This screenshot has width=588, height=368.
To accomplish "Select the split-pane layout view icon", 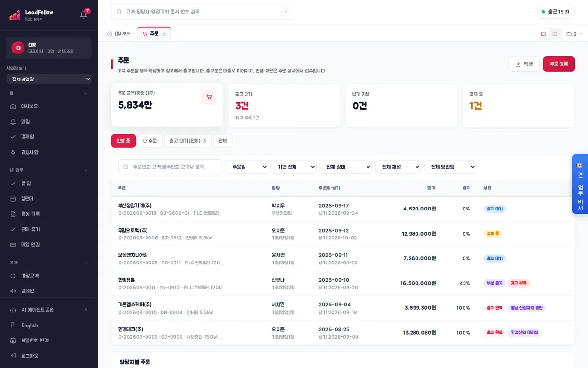I will (555, 34).
